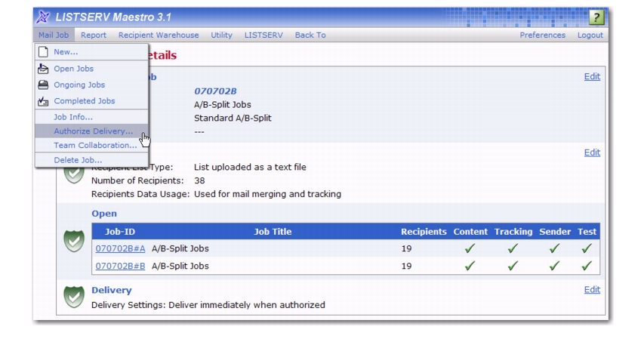Click the shield icon beside Number of Recipients

(74, 175)
